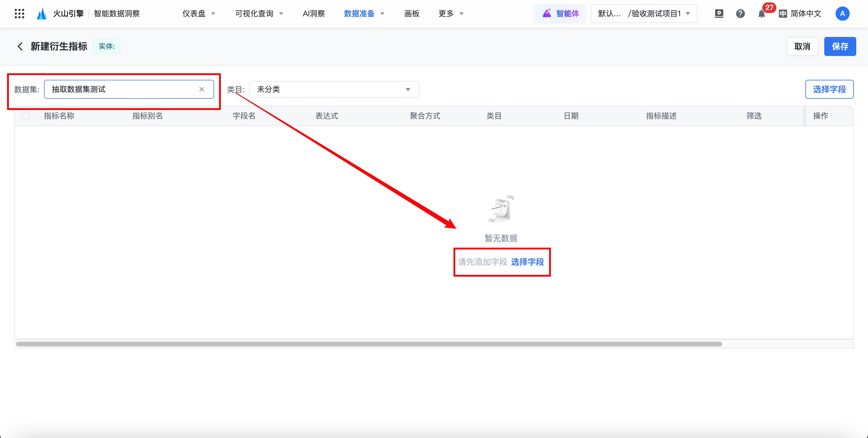This screenshot has height=438, width=868.
Task: Go back with the left arrow
Action: click(x=20, y=46)
